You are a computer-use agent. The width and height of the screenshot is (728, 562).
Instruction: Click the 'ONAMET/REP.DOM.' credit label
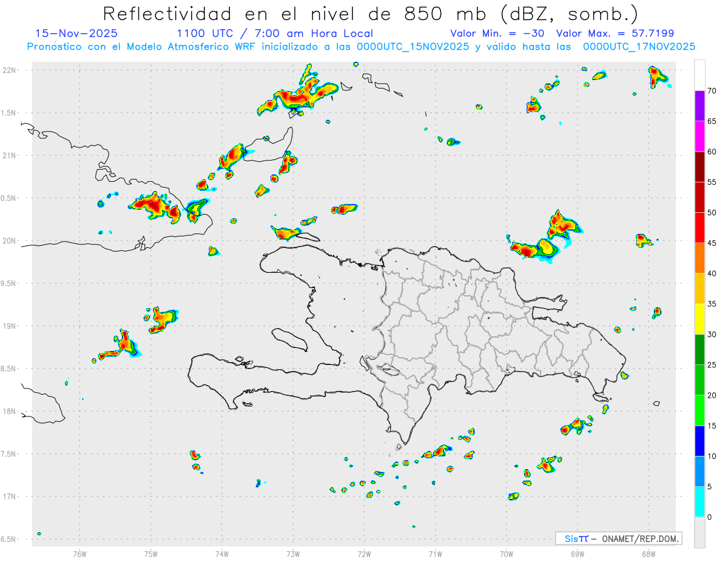[x=639, y=538]
